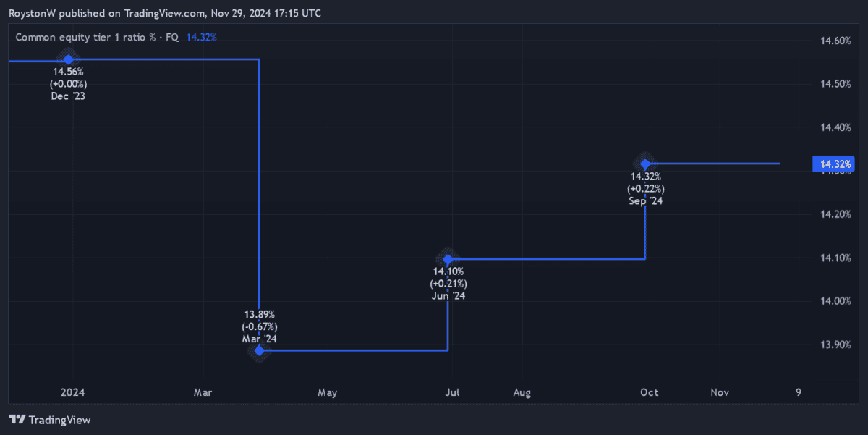Expand the Sep '24 annotation details
Screen dimensions: 868x435
[x=644, y=188]
